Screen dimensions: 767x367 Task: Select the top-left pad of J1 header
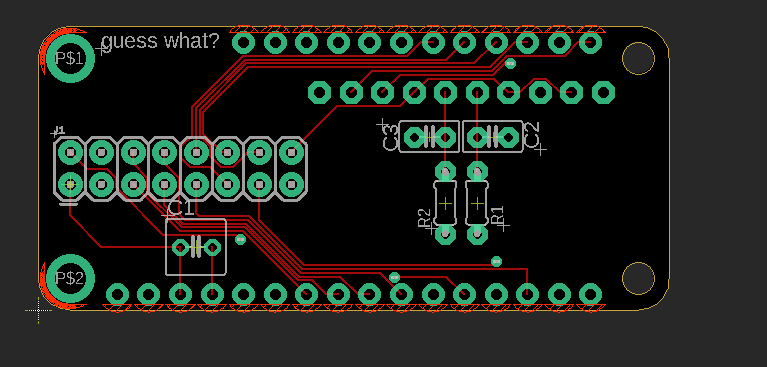[70, 153]
